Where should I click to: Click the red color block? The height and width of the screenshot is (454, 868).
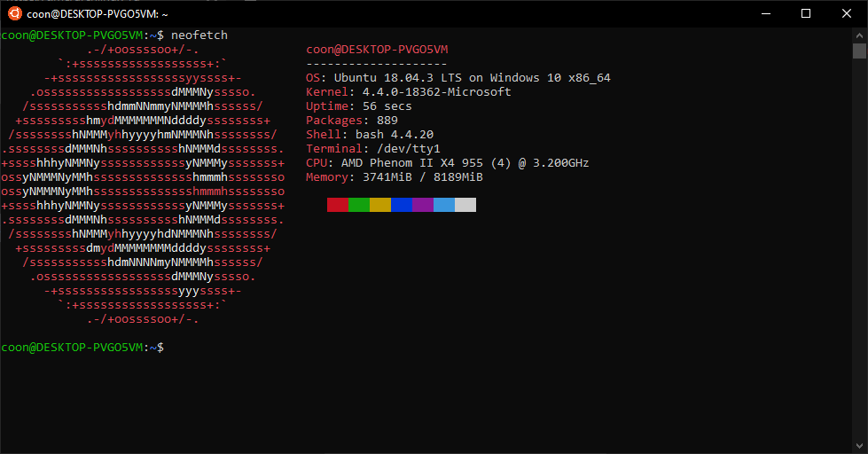click(338, 205)
